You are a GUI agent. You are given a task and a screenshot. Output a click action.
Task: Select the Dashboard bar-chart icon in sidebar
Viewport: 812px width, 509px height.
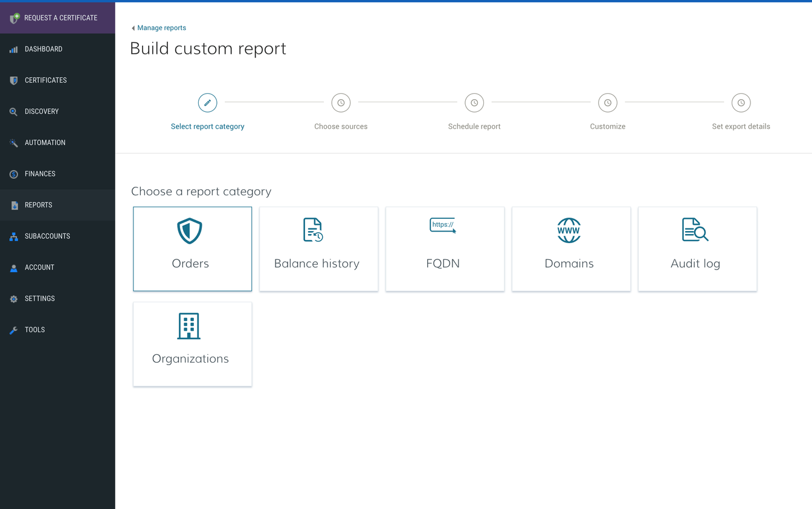click(x=13, y=49)
